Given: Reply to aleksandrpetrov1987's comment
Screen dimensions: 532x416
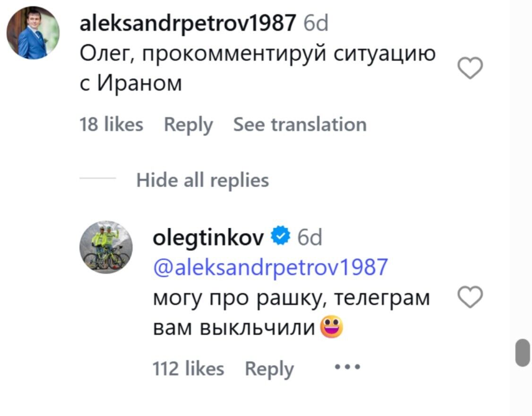Looking at the screenshot, I should (x=188, y=125).
